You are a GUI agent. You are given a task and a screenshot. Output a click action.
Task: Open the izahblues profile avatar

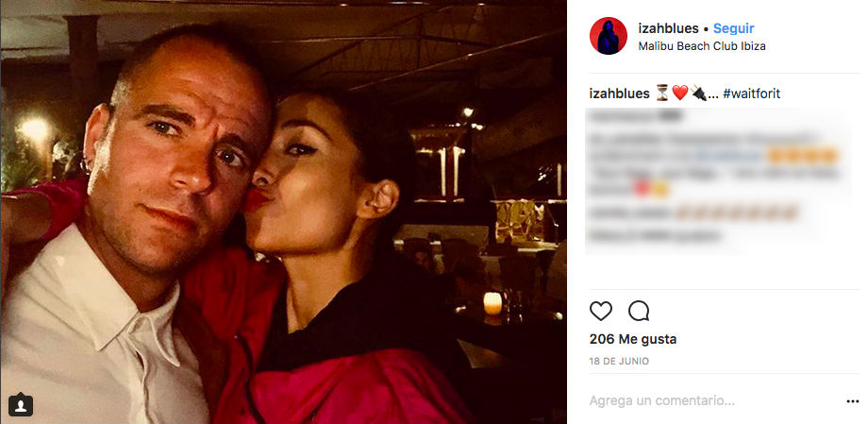tap(609, 36)
